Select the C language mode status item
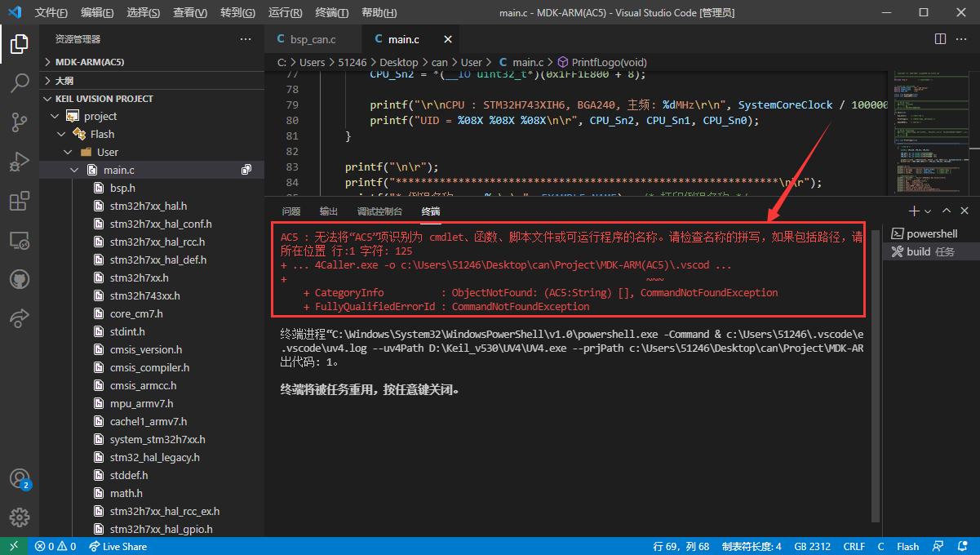Viewport: 980px width, 555px height. [880, 546]
